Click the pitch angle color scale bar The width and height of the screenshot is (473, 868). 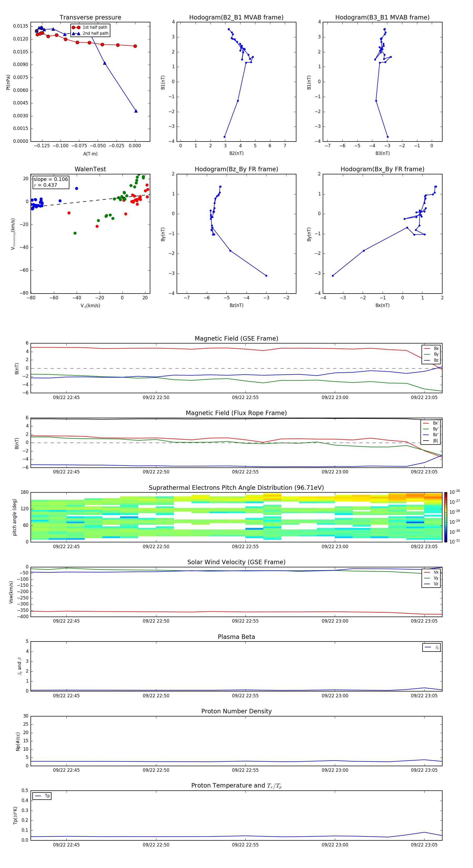[x=446, y=517]
